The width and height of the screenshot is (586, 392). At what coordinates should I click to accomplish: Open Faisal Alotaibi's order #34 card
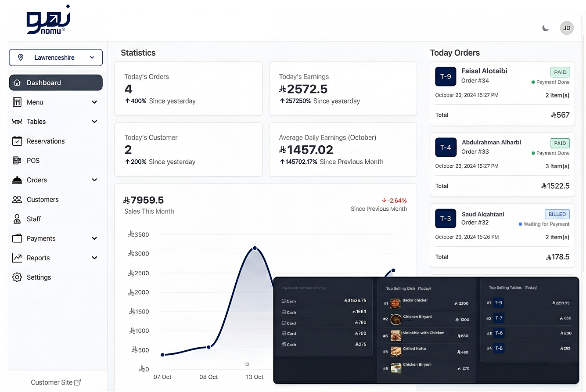[502, 94]
